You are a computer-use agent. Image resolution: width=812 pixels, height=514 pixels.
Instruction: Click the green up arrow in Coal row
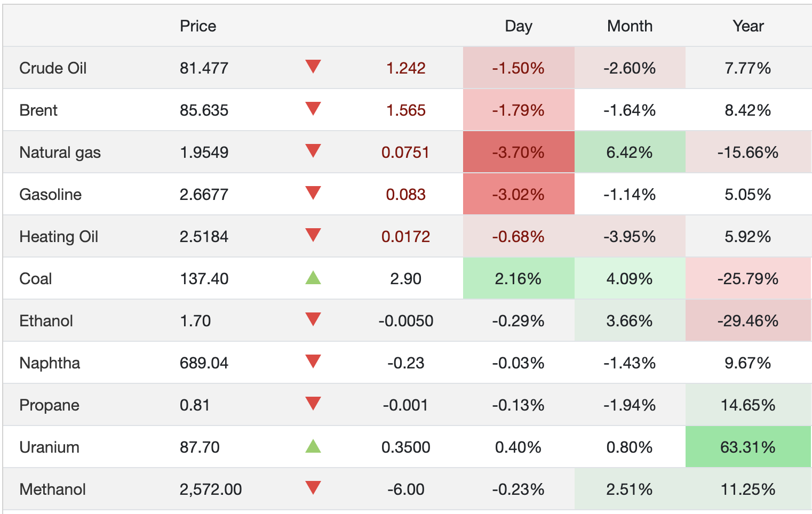[x=313, y=277]
